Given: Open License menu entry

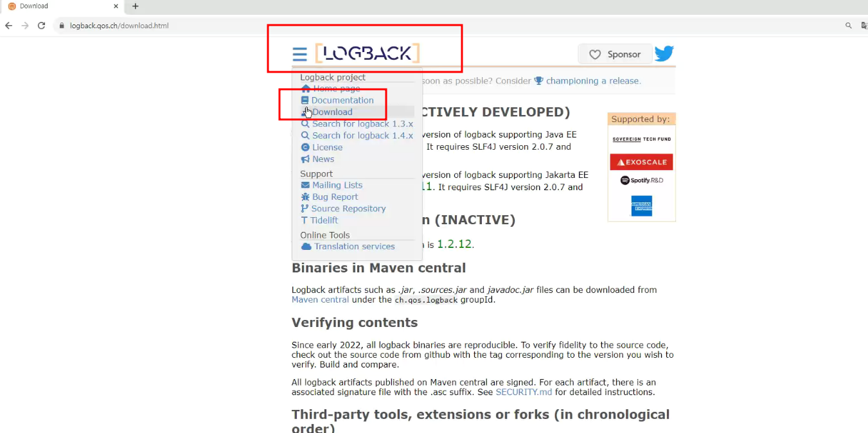Looking at the screenshot, I should click(x=327, y=147).
